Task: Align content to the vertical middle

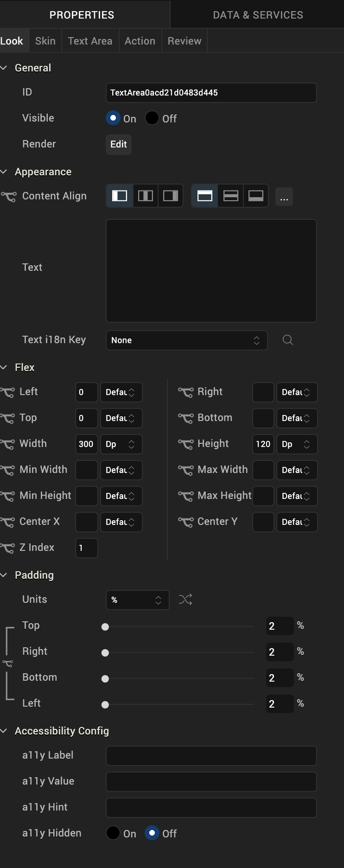Action: [x=230, y=196]
